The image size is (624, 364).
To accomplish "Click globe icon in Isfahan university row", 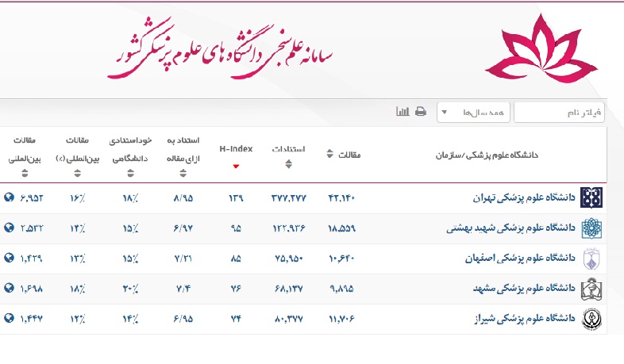I will coord(9,258).
